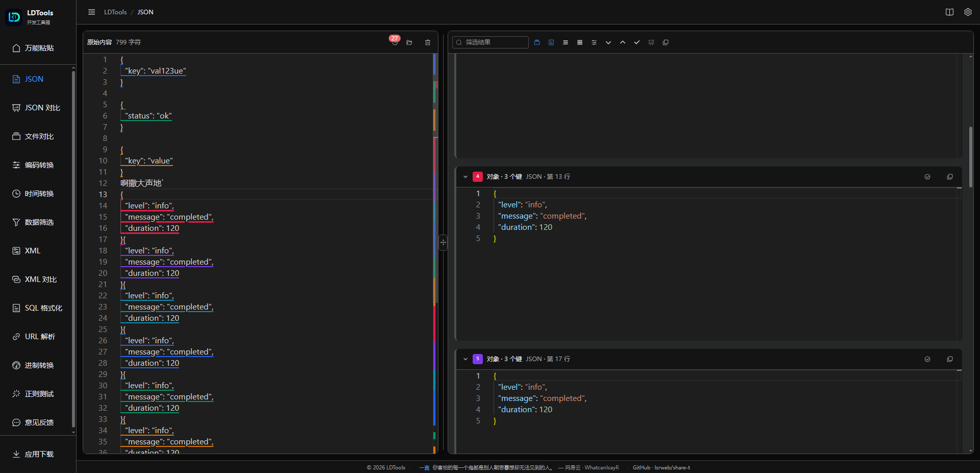Open the 万能粘贴 tool in sidebar
Screen dimensions: 980x473
(x=38, y=48)
